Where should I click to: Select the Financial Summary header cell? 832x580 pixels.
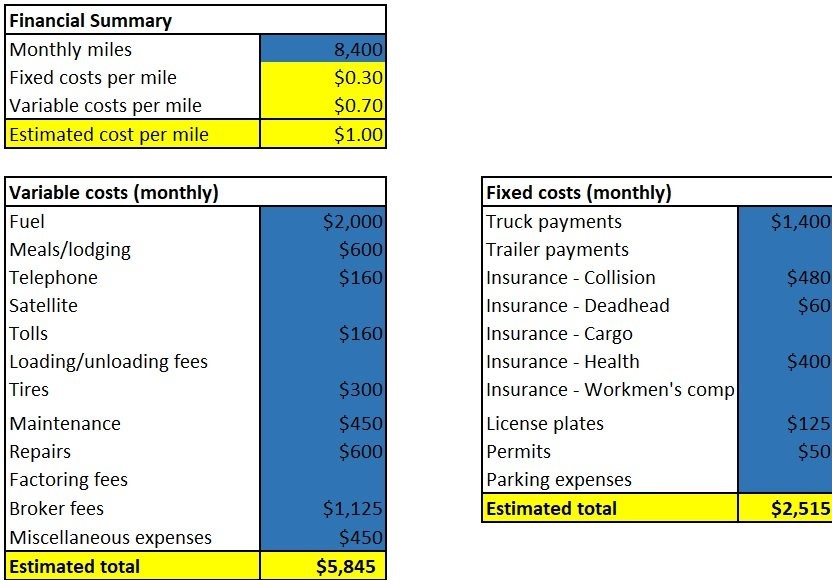pyautogui.click(x=195, y=20)
